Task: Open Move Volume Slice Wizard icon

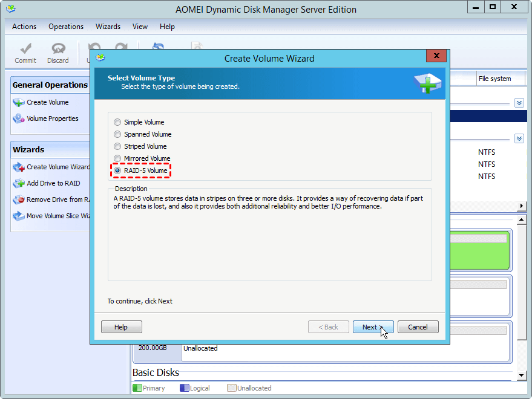Action: pyautogui.click(x=19, y=216)
